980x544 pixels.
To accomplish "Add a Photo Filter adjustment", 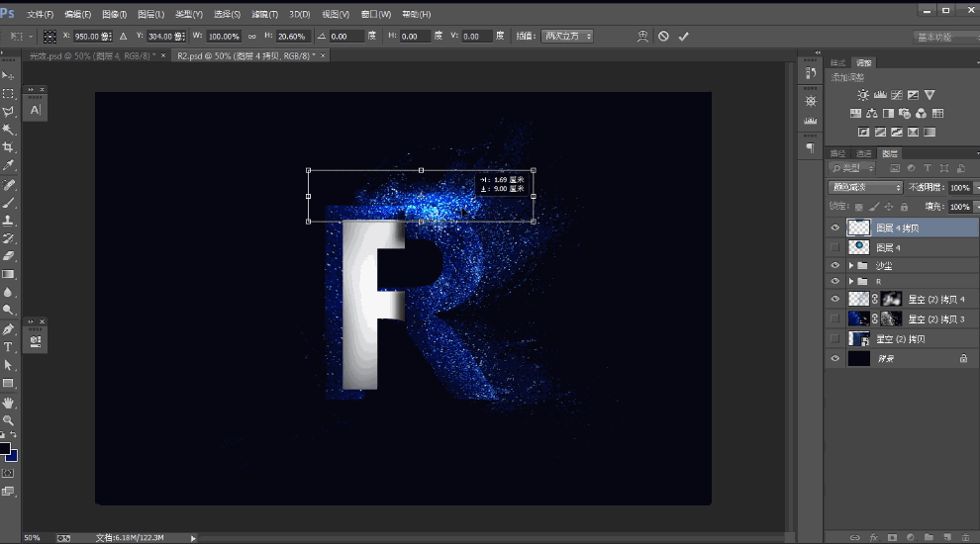I will [x=905, y=113].
